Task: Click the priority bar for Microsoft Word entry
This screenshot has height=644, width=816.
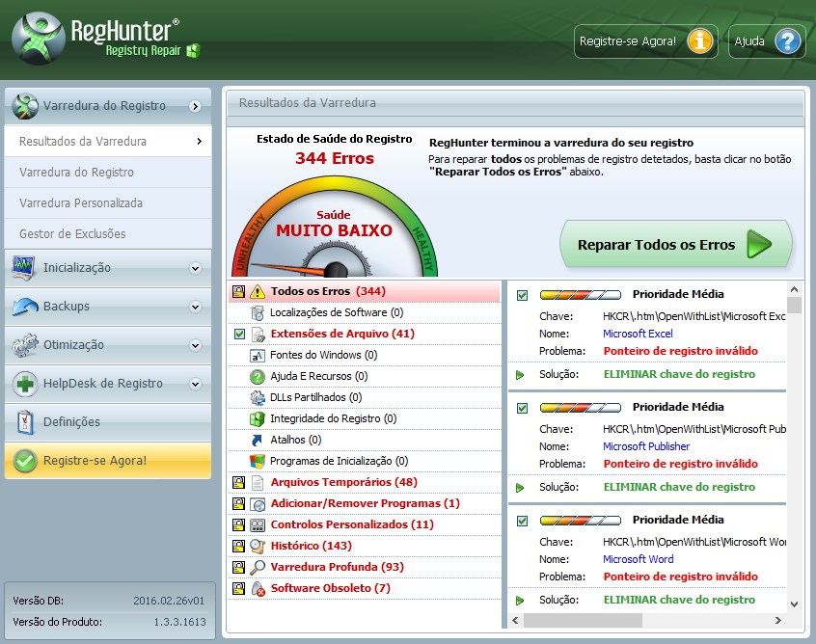Action: (x=581, y=521)
